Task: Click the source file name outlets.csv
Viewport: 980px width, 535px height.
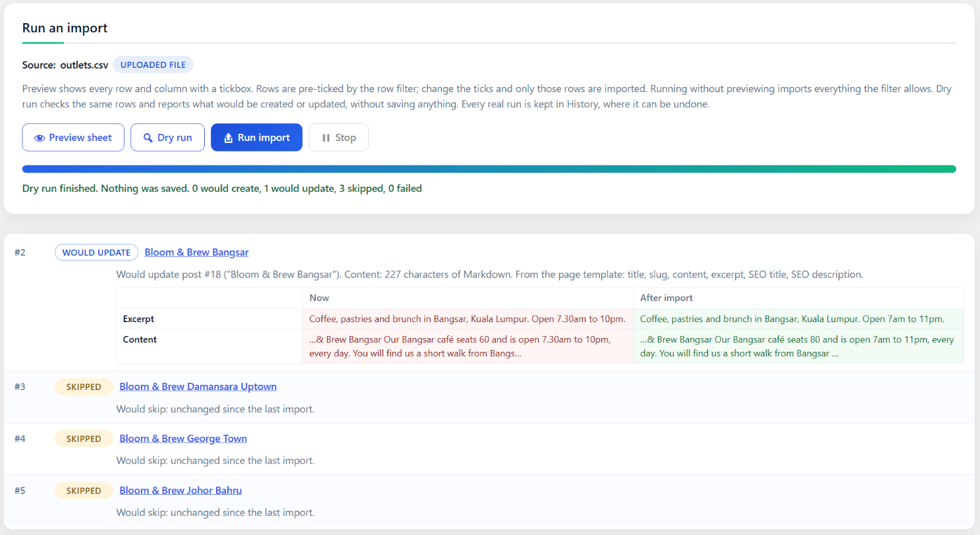Action: pos(84,65)
